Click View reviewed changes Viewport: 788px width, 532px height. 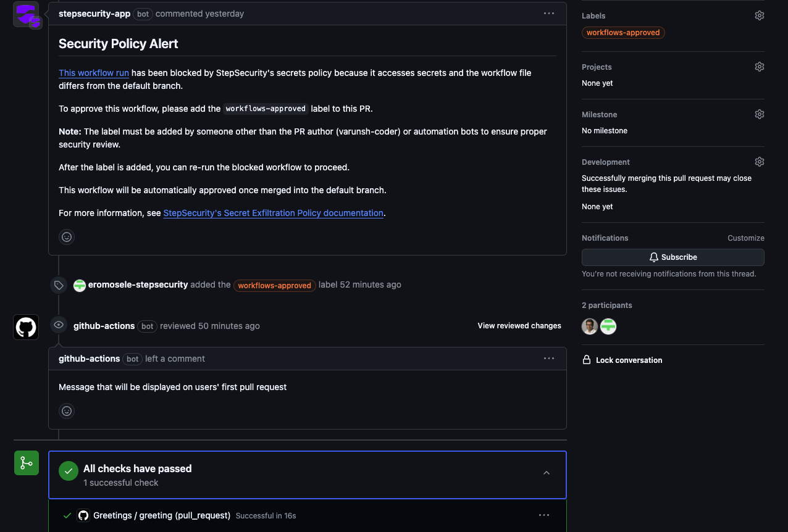pyautogui.click(x=519, y=326)
